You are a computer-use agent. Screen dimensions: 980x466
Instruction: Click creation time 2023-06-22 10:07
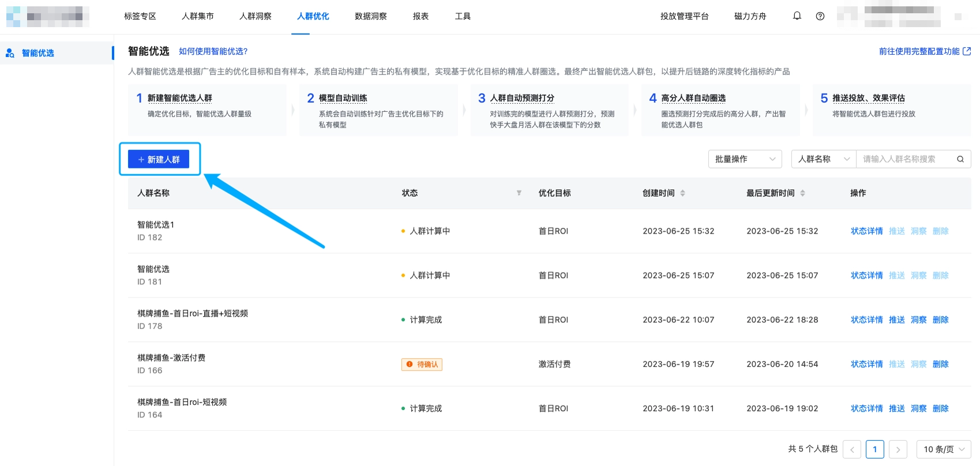(x=678, y=320)
